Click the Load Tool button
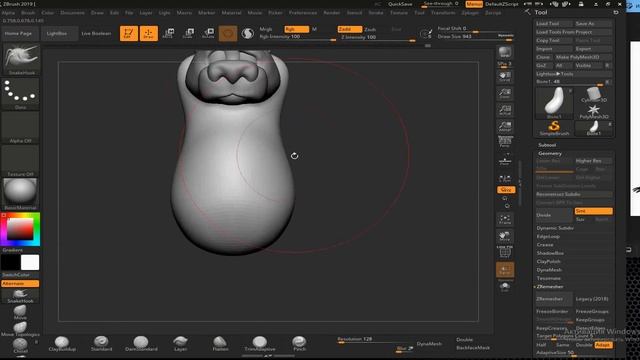This screenshot has height=360, width=640. 554,24
